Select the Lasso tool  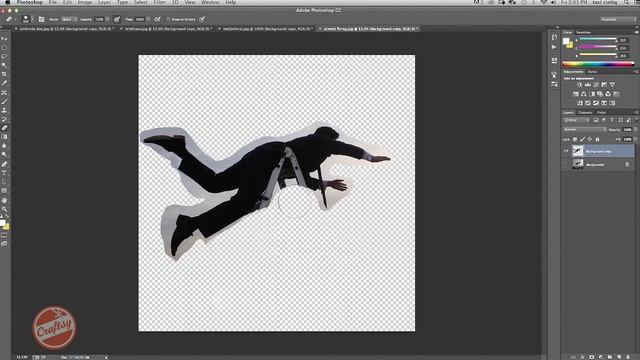(x=4, y=56)
